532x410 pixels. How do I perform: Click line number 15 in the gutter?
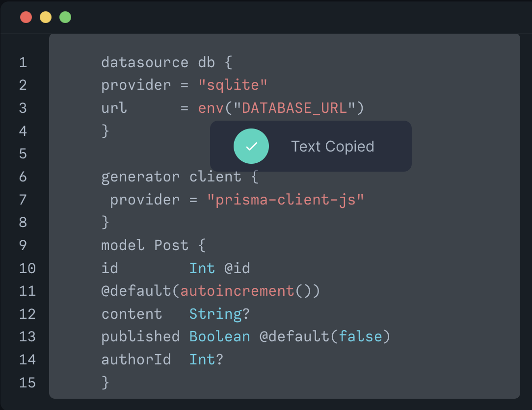pyautogui.click(x=27, y=383)
